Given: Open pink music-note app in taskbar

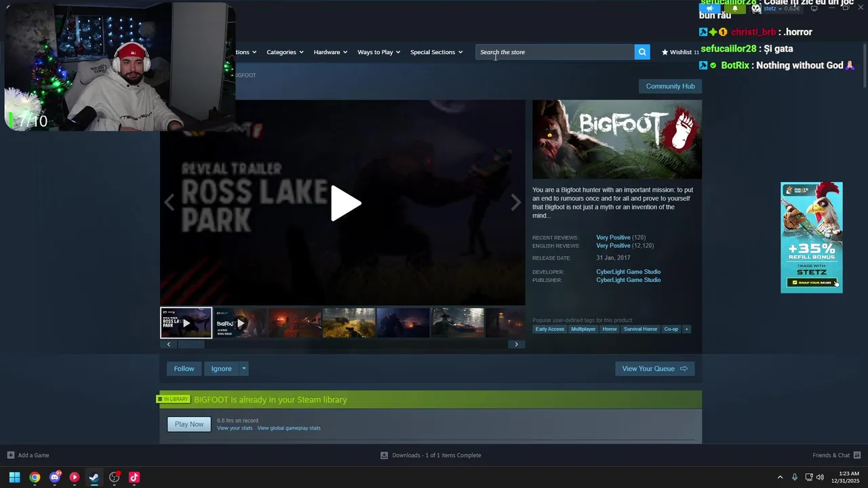Looking at the screenshot, I should tap(134, 477).
